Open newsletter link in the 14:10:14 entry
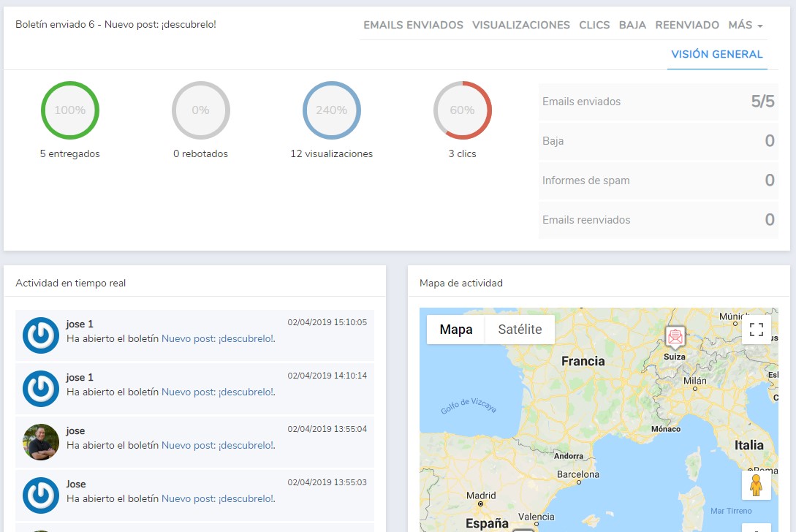This screenshot has width=796, height=532. coord(218,392)
